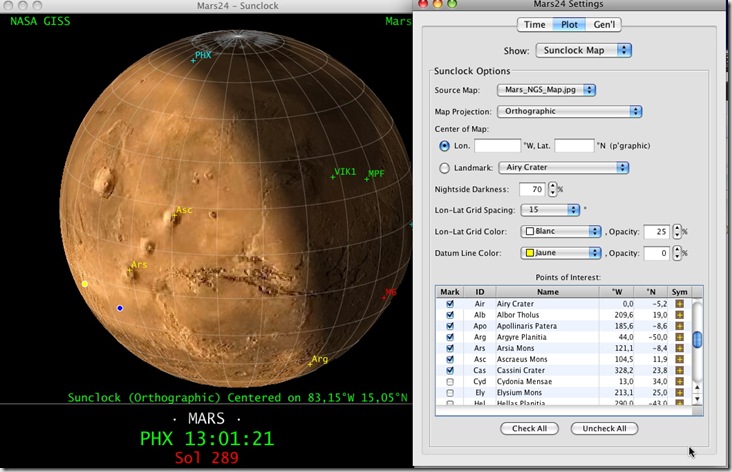
Task: Click the grid color Opacity stepper
Action: click(x=677, y=232)
